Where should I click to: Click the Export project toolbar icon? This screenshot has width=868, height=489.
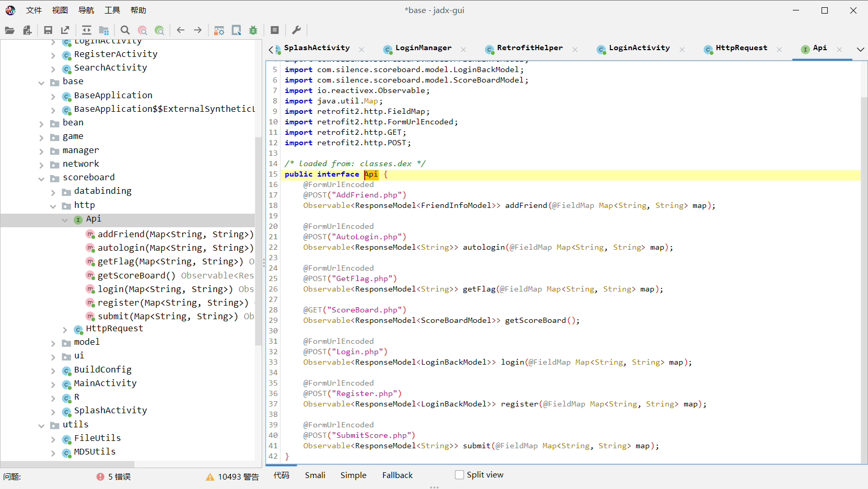coord(65,30)
